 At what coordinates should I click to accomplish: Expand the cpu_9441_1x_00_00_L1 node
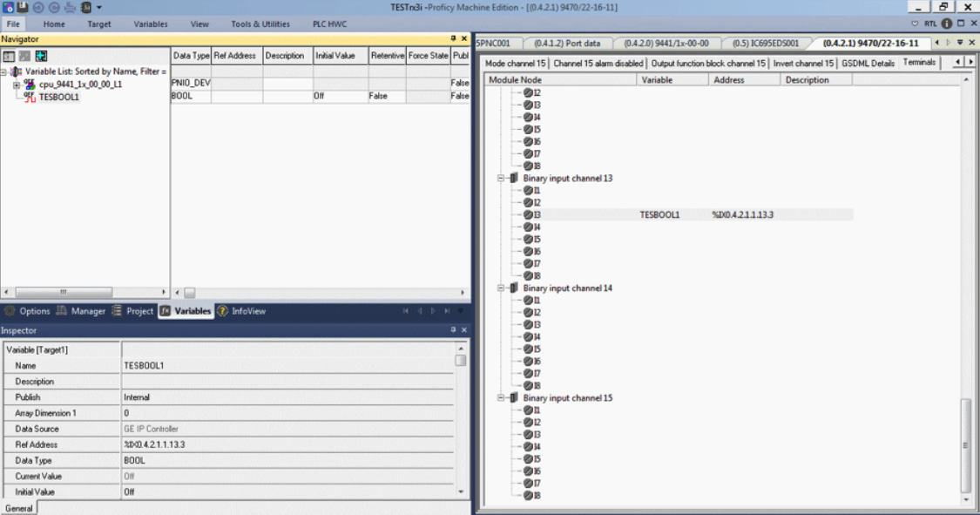point(17,85)
